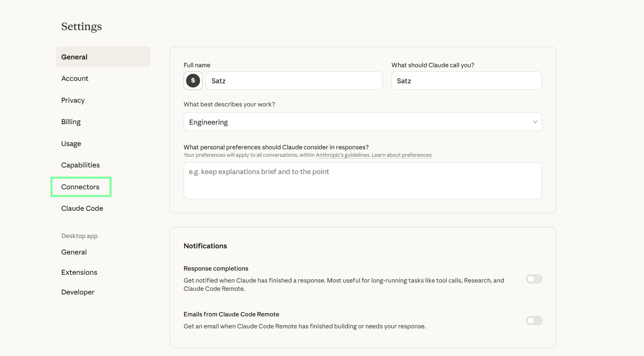
Task: Open Desktop app General settings
Action: 74,252
